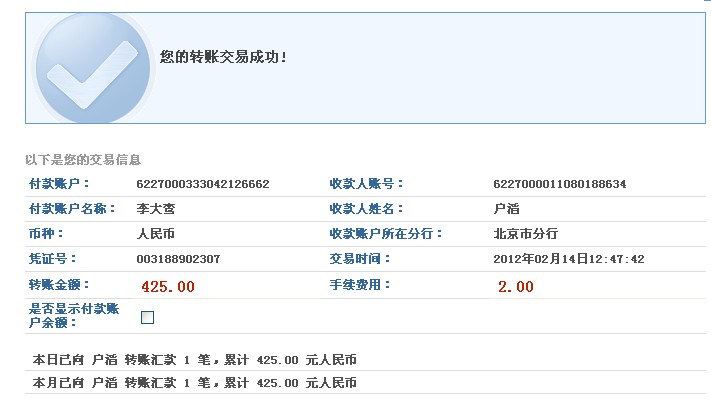
Task: Click the branch value 北京市分行
Action: [526, 234]
